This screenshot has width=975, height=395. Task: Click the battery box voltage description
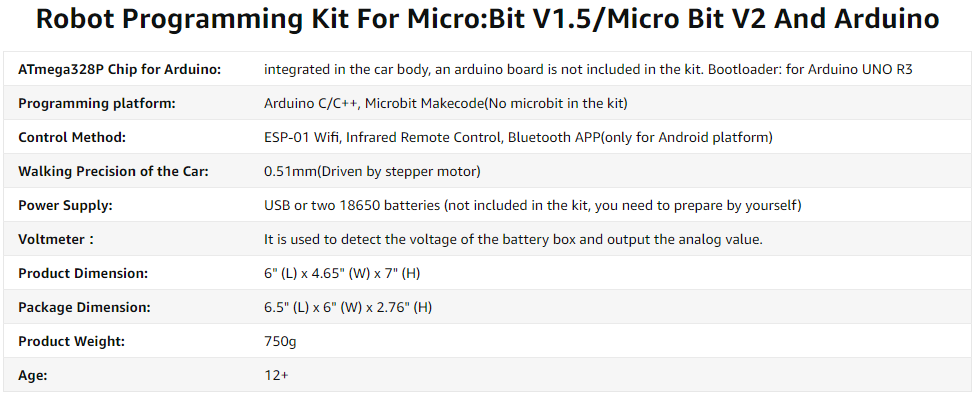[x=514, y=239]
